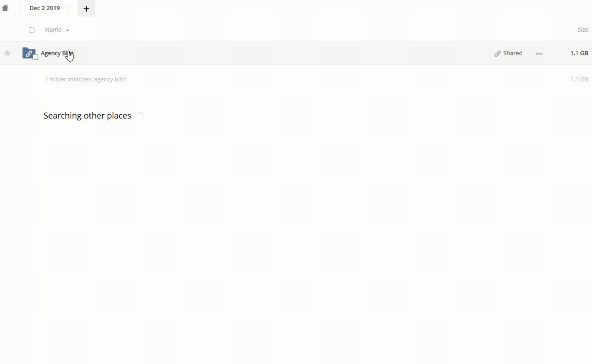Open the three-dot actions menu for Agency Blitz
The height and width of the screenshot is (364, 592).
pos(539,54)
